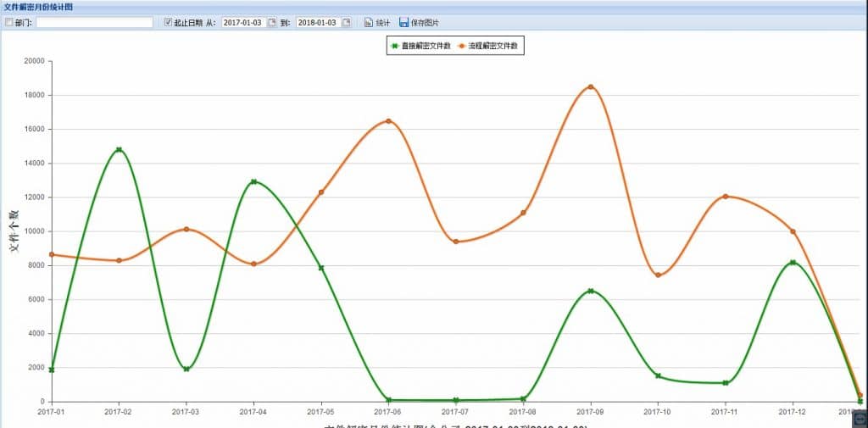Select the start date field 2017-01-03
The image size is (868, 428).
point(243,23)
